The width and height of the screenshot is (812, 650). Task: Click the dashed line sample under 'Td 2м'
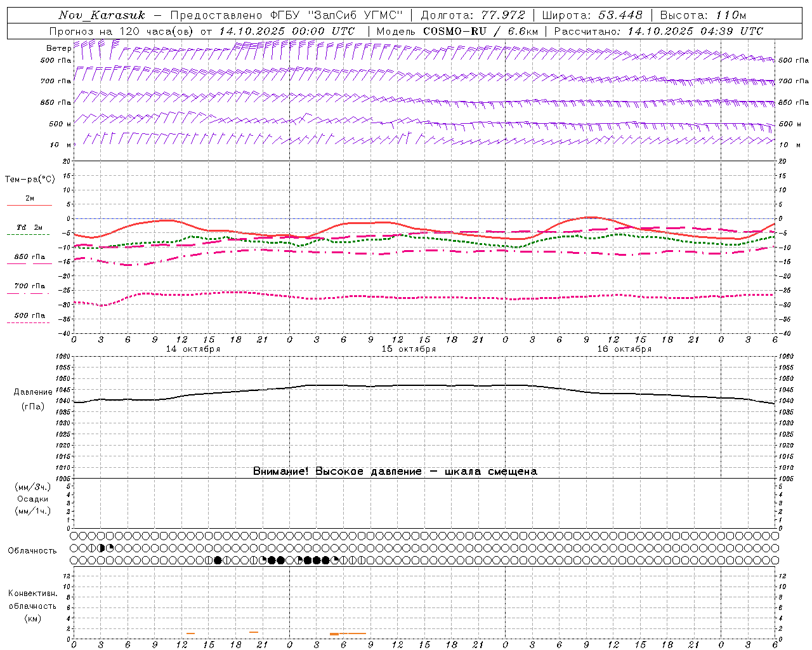coord(29,235)
